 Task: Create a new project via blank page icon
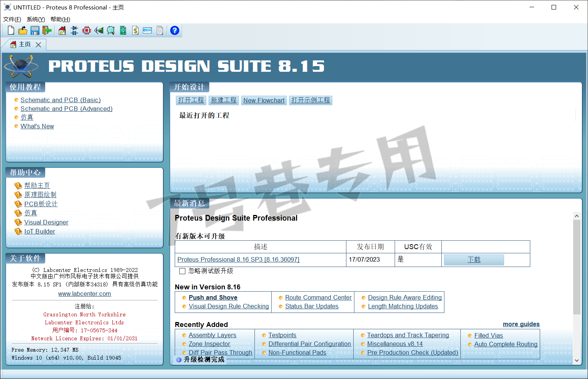pyautogui.click(x=11, y=30)
